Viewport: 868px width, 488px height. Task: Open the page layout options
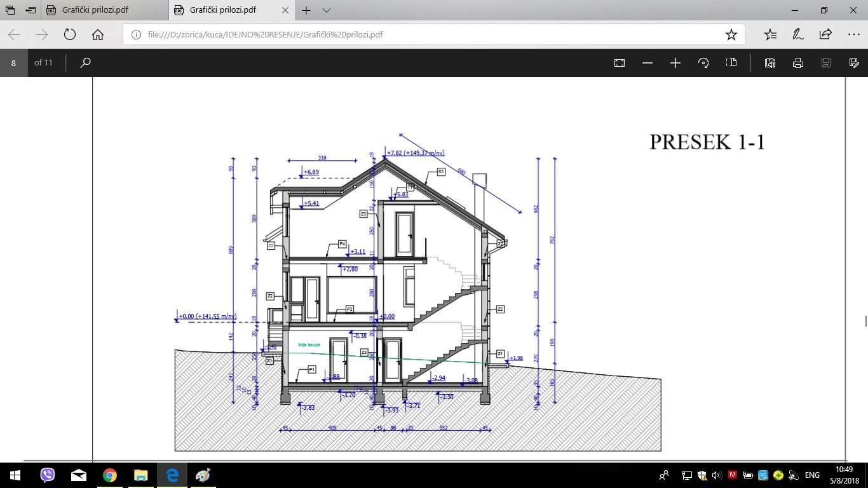pyautogui.click(x=731, y=63)
